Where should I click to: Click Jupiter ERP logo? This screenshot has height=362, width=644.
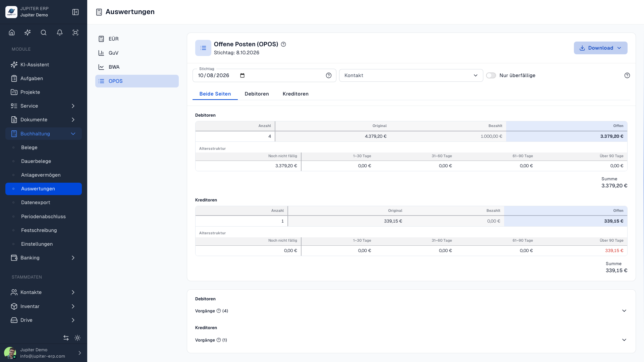11,12
